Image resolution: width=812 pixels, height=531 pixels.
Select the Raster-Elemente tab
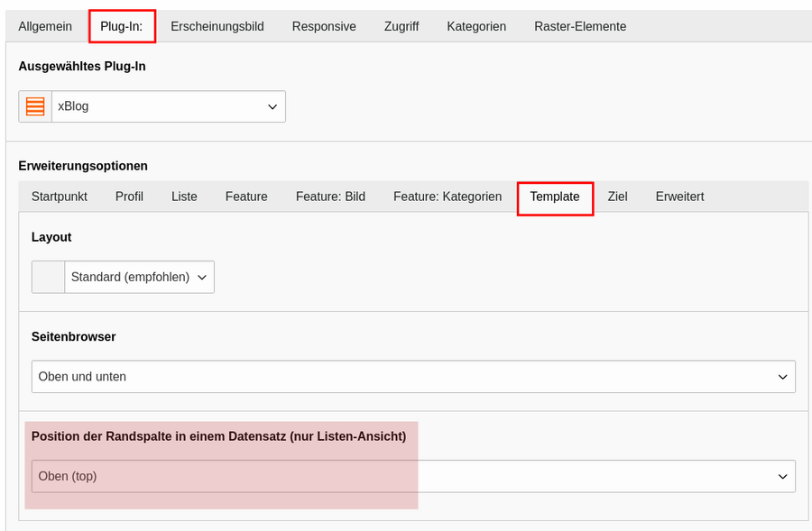tap(580, 26)
